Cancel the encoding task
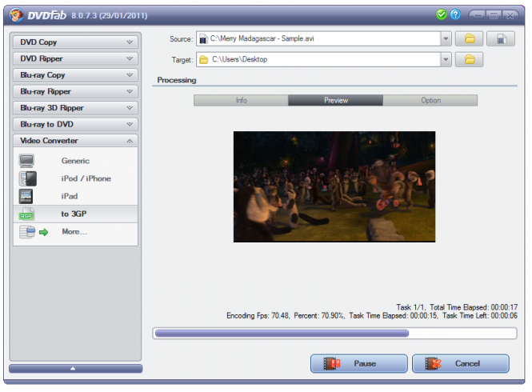532x392 pixels. coord(461,363)
